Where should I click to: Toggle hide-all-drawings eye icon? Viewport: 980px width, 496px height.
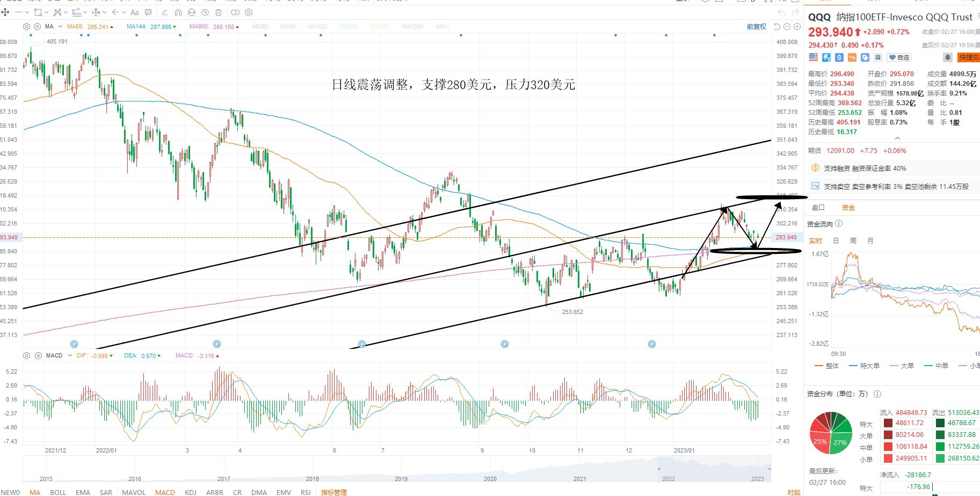(x=205, y=12)
